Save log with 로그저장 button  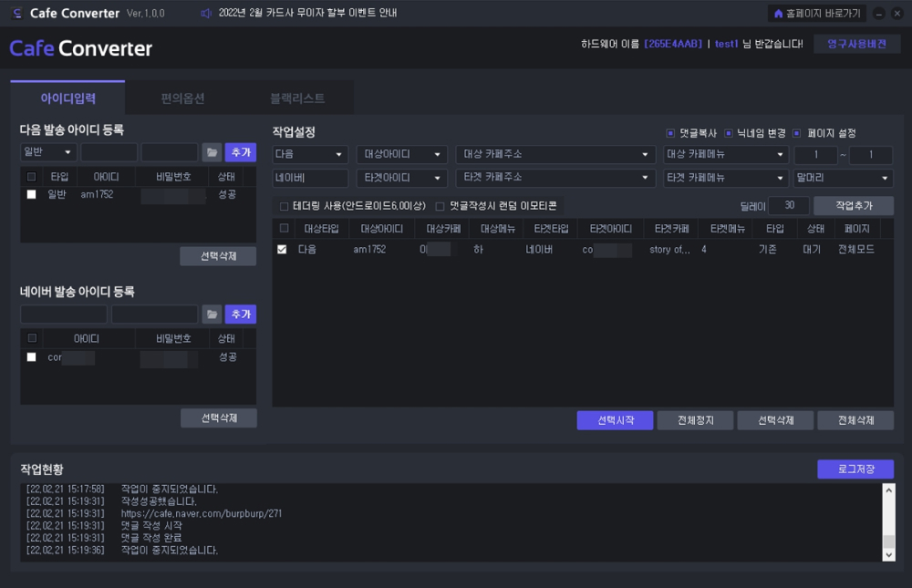tap(855, 469)
